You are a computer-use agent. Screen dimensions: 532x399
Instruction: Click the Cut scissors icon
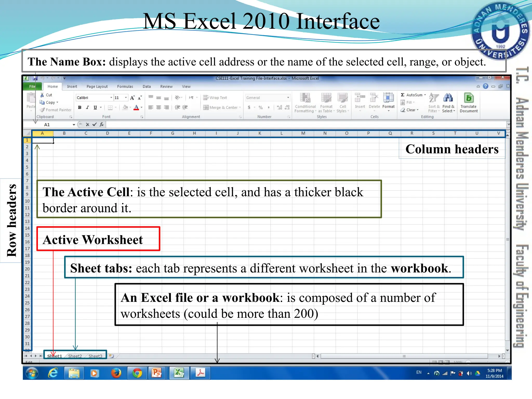point(42,95)
